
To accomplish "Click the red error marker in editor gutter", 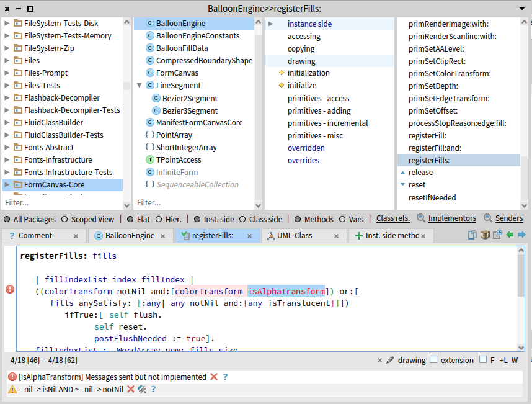I will coord(10,289).
